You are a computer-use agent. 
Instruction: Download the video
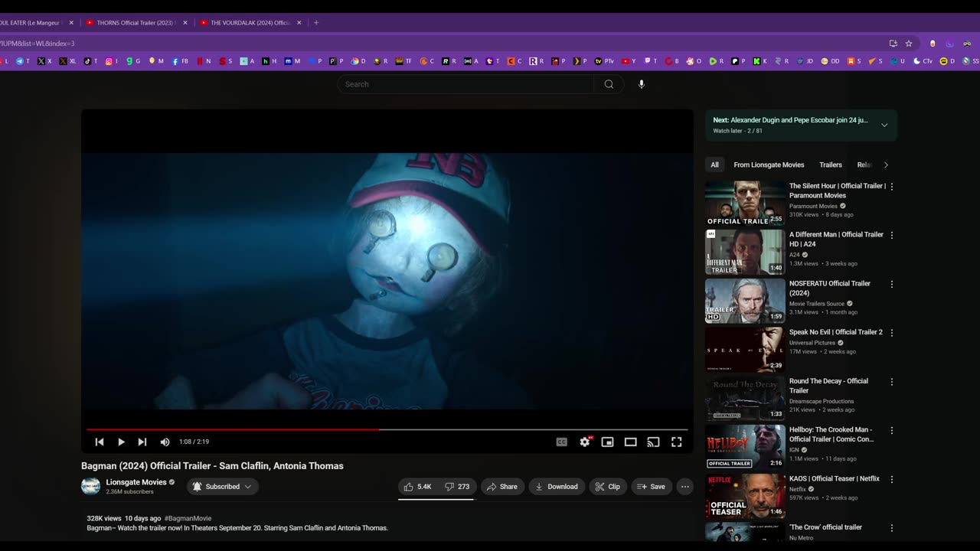tap(557, 487)
